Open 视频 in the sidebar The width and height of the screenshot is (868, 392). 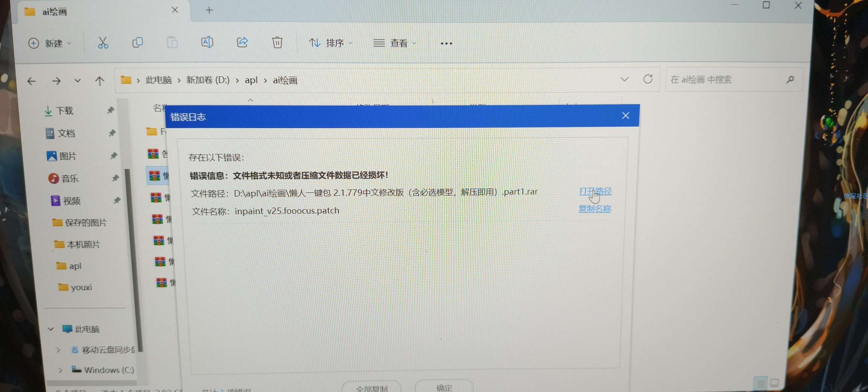72,201
